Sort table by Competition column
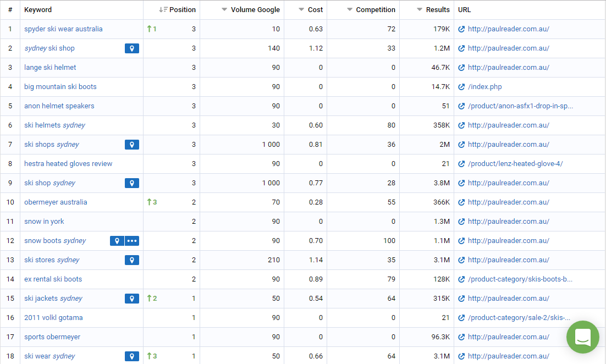The height and width of the screenshot is (364, 606). point(371,10)
